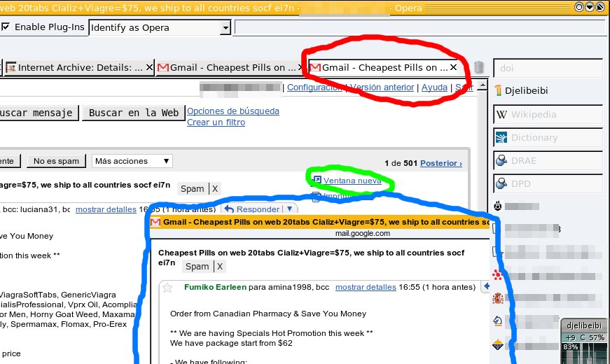Click the No es spam button
610x364 pixels.
(56, 161)
